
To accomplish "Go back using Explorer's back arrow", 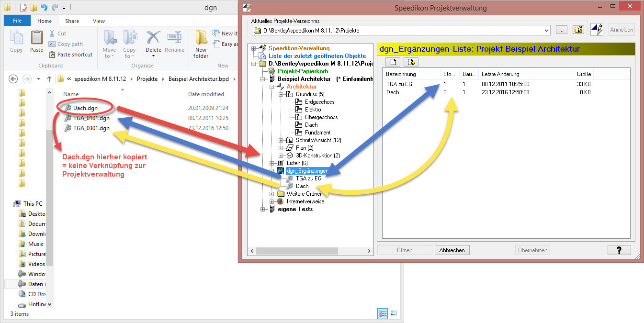I will (13, 79).
